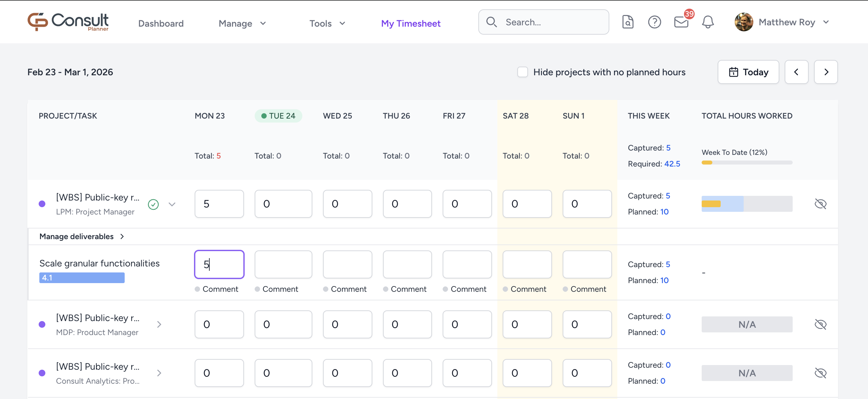Open the Manage dropdown menu
This screenshot has height=399, width=868.
242,24
